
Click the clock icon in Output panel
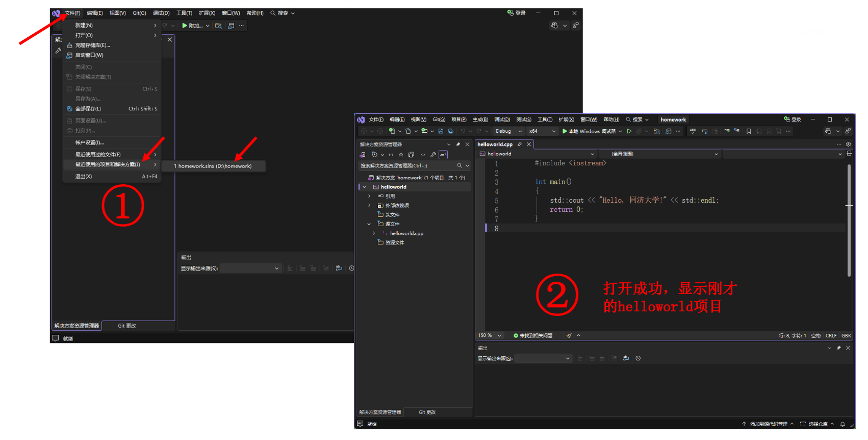(x=638, y=358)
